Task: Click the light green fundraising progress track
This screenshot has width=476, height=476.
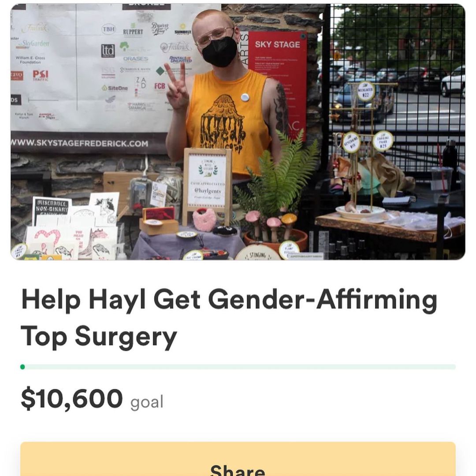Action: [x=238, y=367]
